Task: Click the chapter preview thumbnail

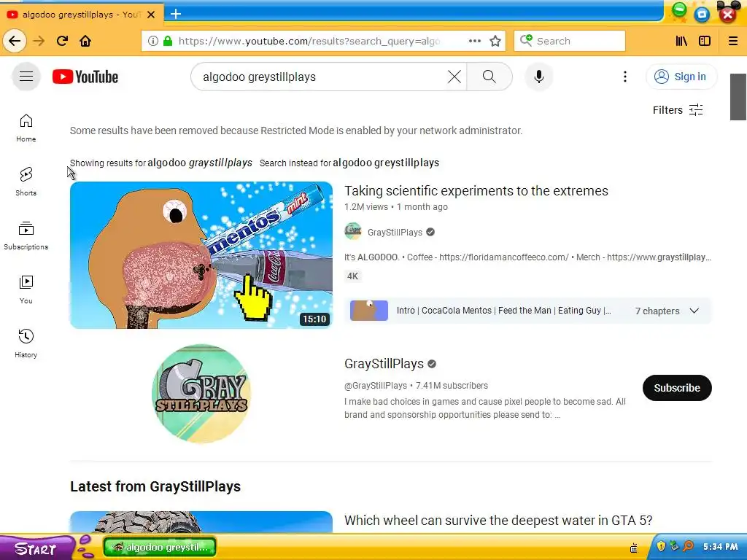Action: 369,311
